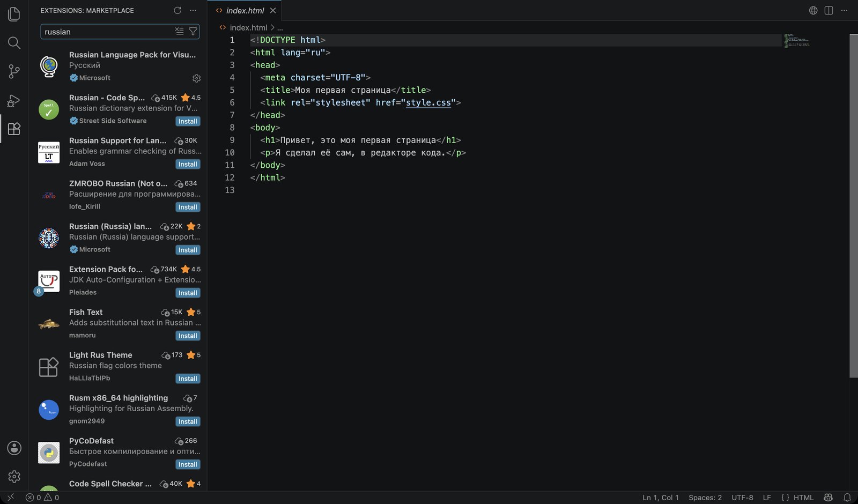The image size is (858, 504).
Task: Select the Extensions view icon
Action: point(14,129)
